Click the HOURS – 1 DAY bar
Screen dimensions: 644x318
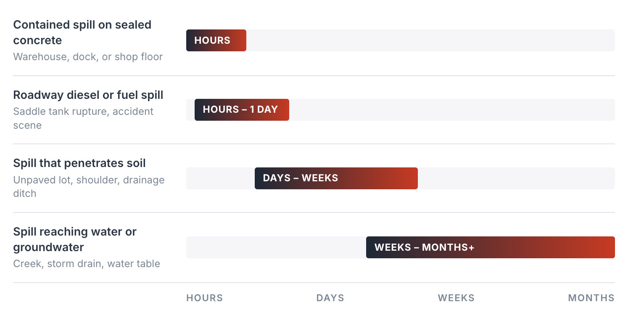click(242, 110)
